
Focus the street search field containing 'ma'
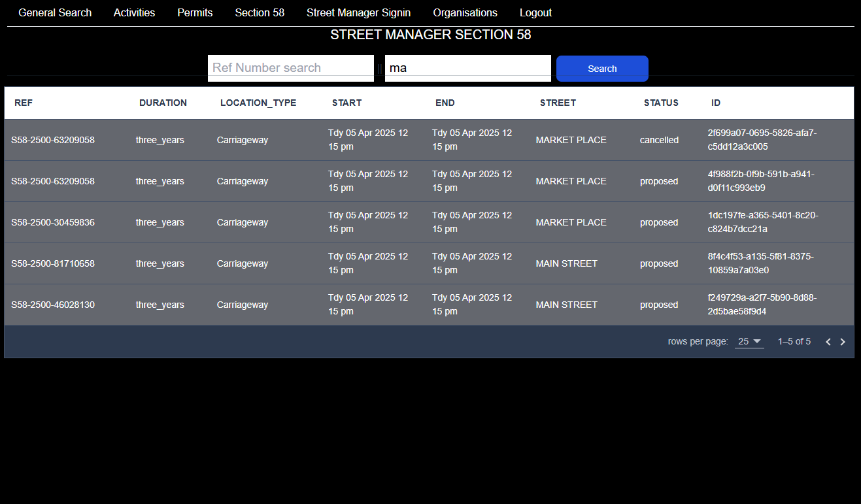467,68
